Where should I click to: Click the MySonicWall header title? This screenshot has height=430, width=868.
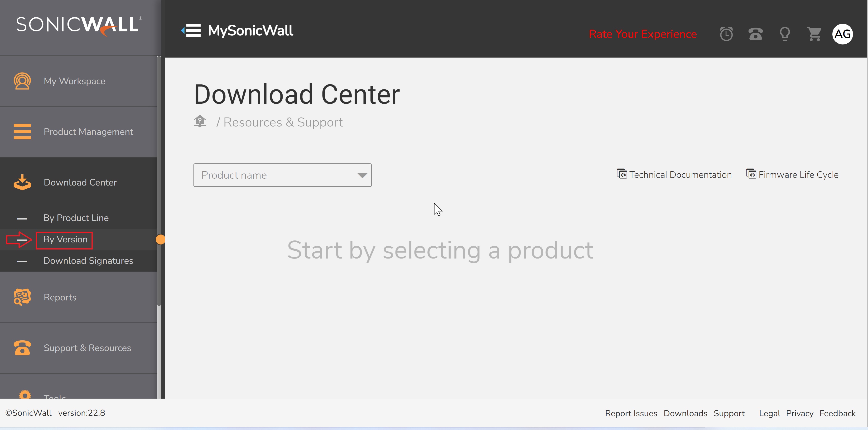point(250,31)
